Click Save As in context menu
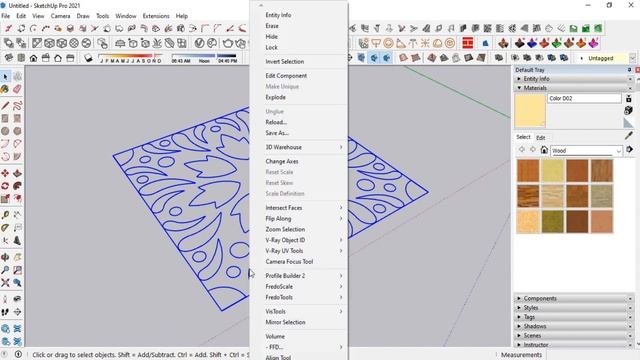 (277, 133)
